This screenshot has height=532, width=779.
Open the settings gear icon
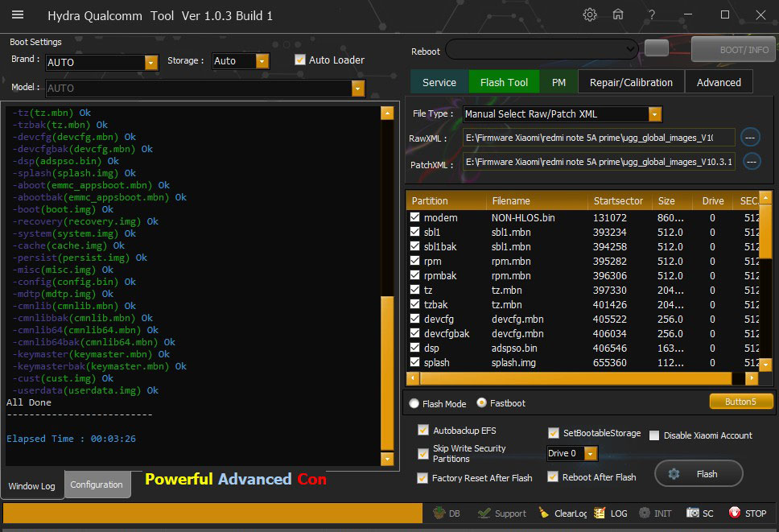[590, 15]
